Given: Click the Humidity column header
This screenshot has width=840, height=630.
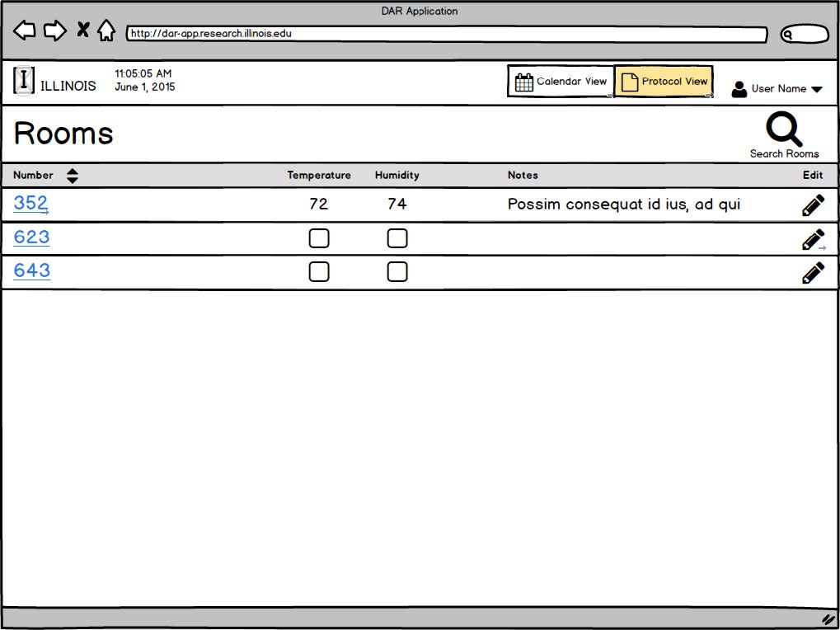Looking at the screenshot, I should (397, 175).
